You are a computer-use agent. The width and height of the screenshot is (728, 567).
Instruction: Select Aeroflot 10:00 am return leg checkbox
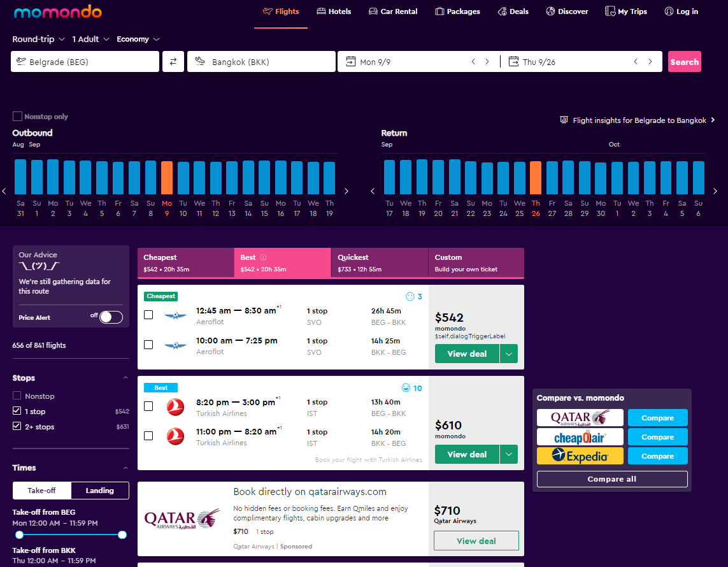tap(148, 345)
